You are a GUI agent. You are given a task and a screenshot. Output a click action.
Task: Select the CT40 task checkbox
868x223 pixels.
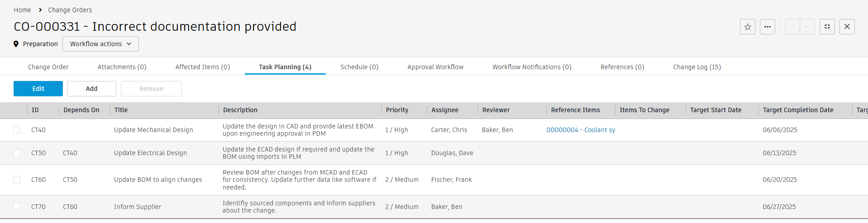pos(17,130)
